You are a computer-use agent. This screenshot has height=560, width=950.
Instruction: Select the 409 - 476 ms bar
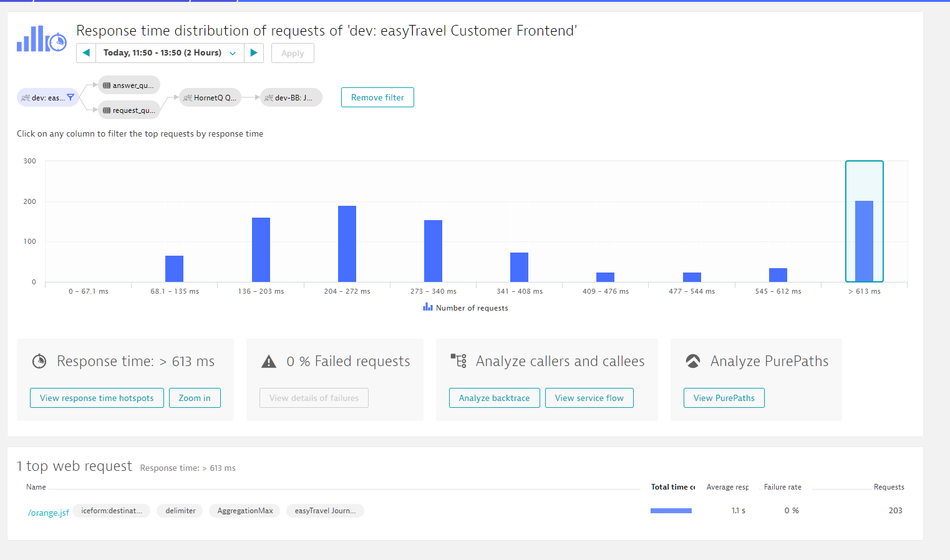(605, 277)
